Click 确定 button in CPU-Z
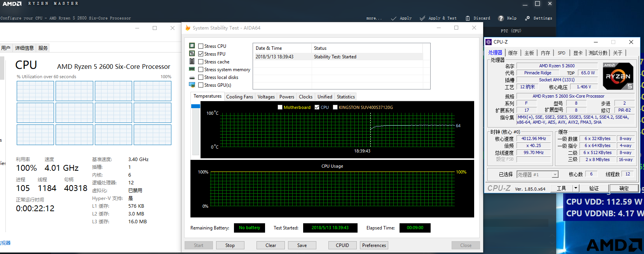The height and width of the screenshot is (254, 644). click(x=624, y=188)
